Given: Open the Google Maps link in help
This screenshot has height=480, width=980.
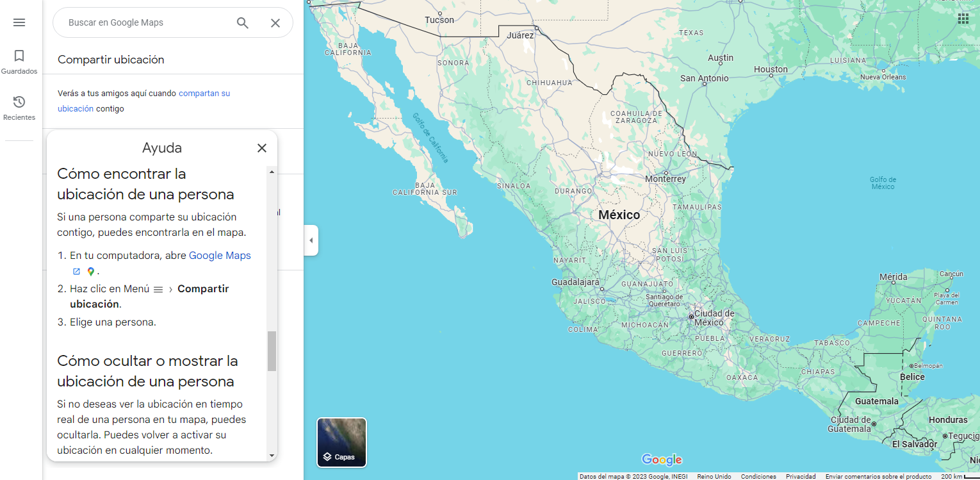Looking at the screenshot, I should [220, 255].
